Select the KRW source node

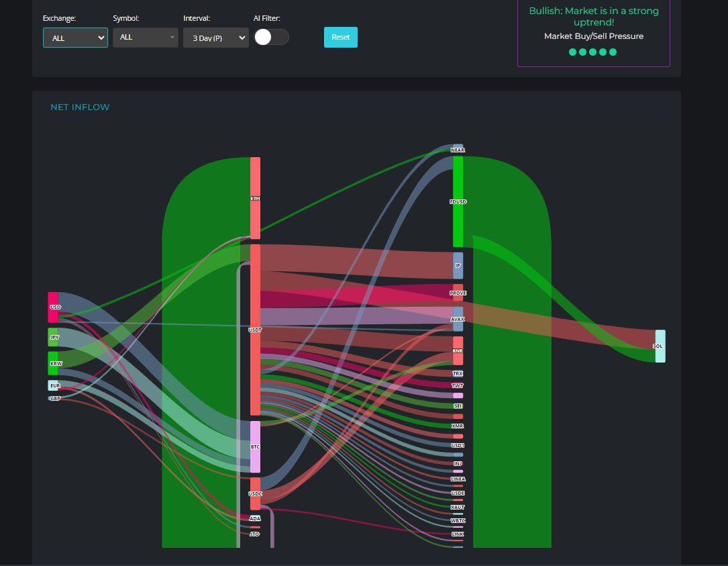(53, 363)
